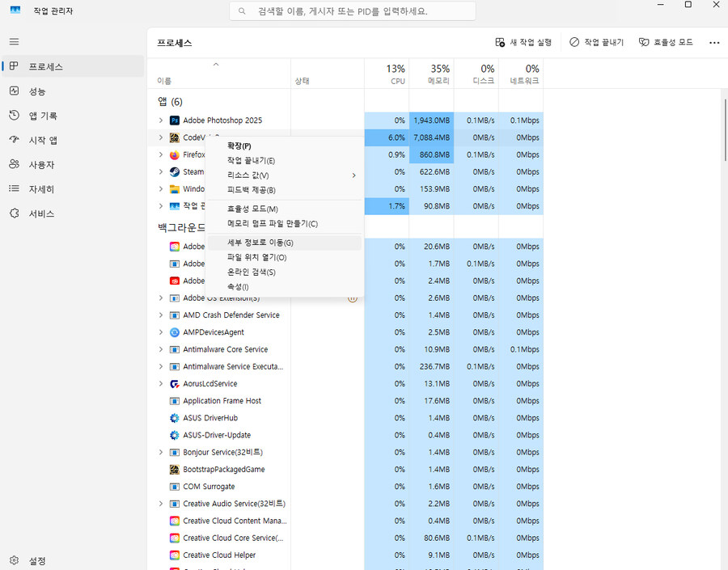Open the more options (…) menu
Viewport: 728px width, 570px height.
714,42
